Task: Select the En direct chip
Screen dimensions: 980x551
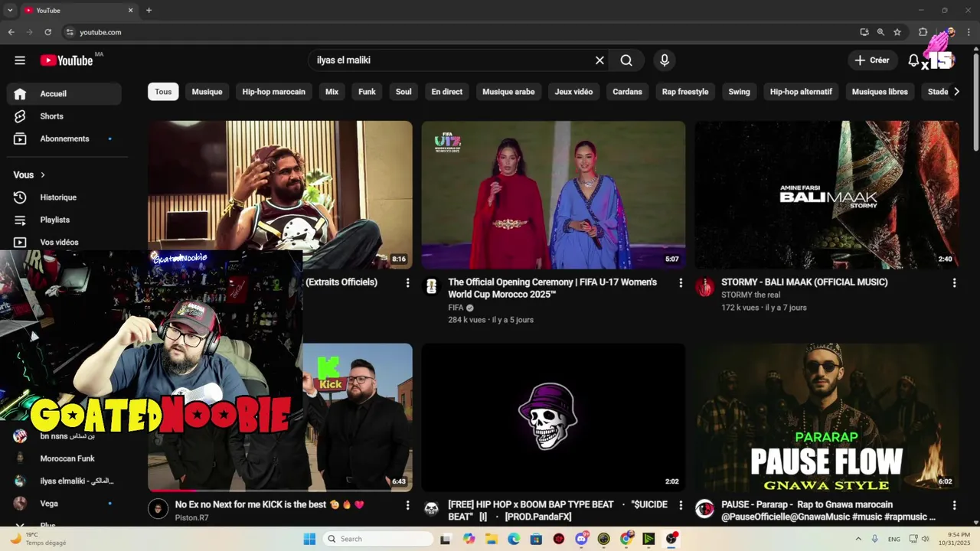Action: 446,92
